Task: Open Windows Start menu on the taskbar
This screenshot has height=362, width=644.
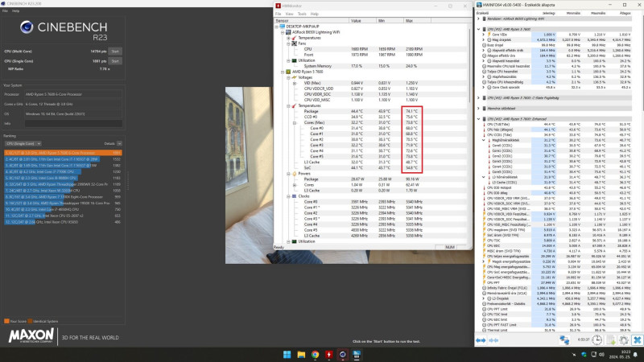Action: pyautogui.click(x=287, y=355)
